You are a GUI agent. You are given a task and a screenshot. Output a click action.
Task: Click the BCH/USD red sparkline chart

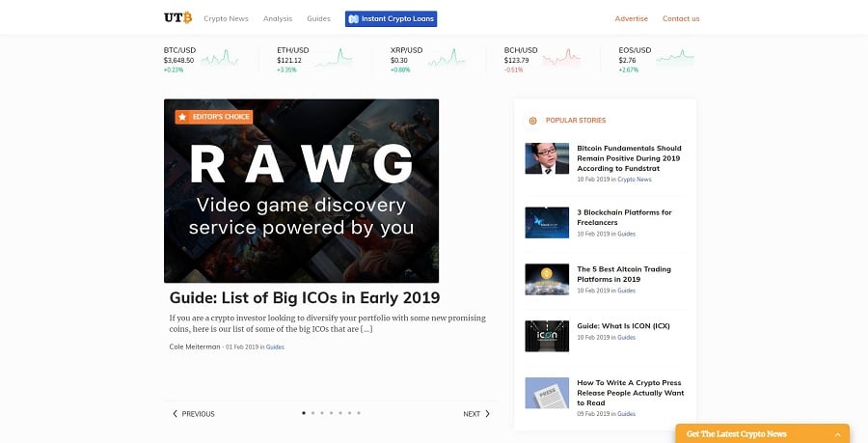(x=560, y=59)
